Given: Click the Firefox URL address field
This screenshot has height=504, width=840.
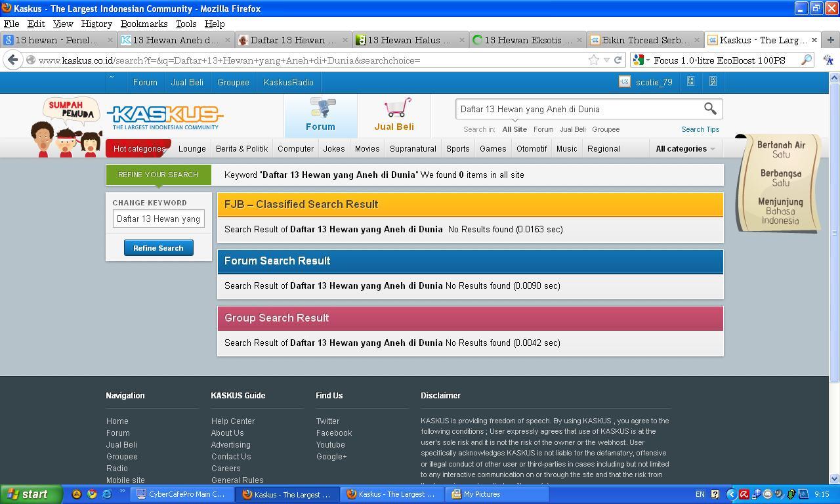Looking at the screenshot, I should [x=305, y=60].
